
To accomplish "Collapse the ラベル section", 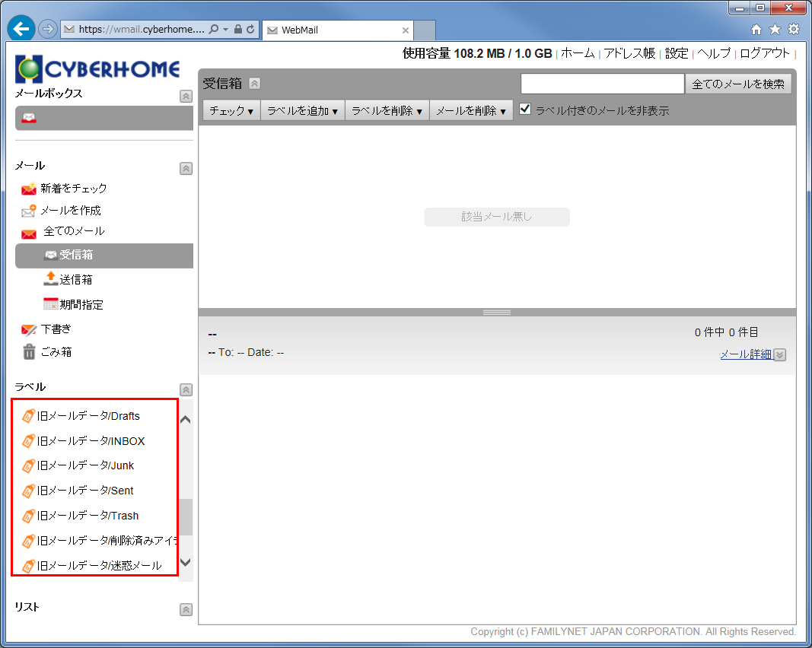I will click(186, 389).
